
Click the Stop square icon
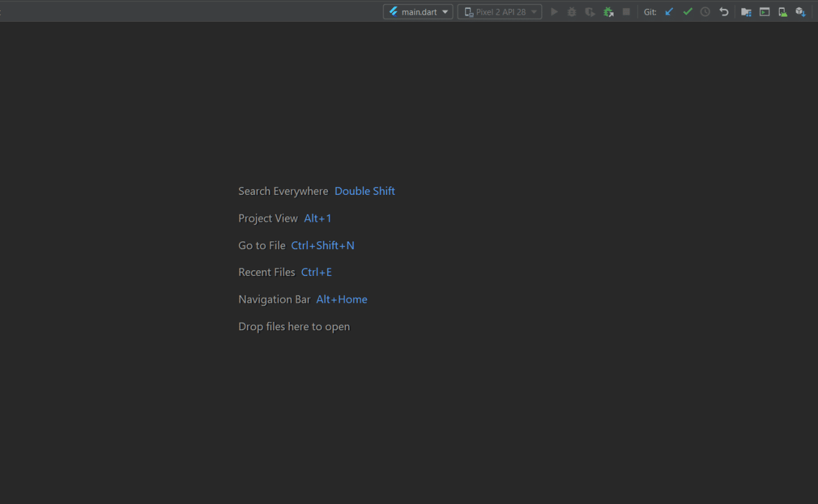(x=626, y=11)
